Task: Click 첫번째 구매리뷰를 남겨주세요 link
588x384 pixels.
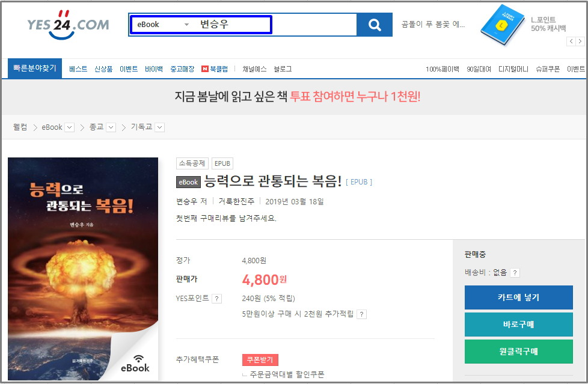Action: tap(226, 218)
